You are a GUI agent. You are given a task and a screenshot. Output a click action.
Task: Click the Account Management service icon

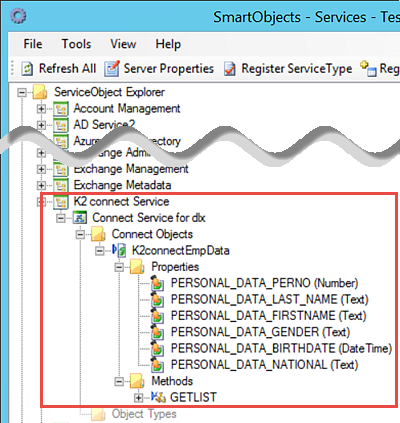coord(61,109)
